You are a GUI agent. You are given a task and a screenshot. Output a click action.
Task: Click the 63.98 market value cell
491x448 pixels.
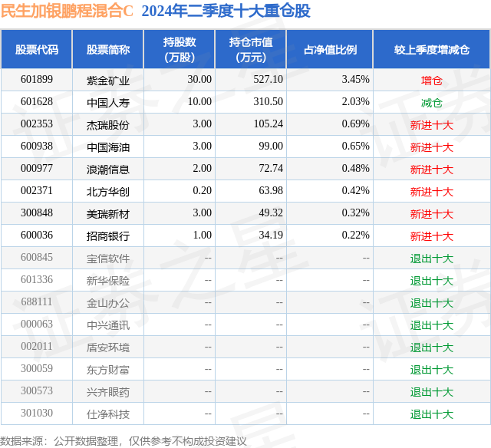pyautogui.click(x=271, y=191)
